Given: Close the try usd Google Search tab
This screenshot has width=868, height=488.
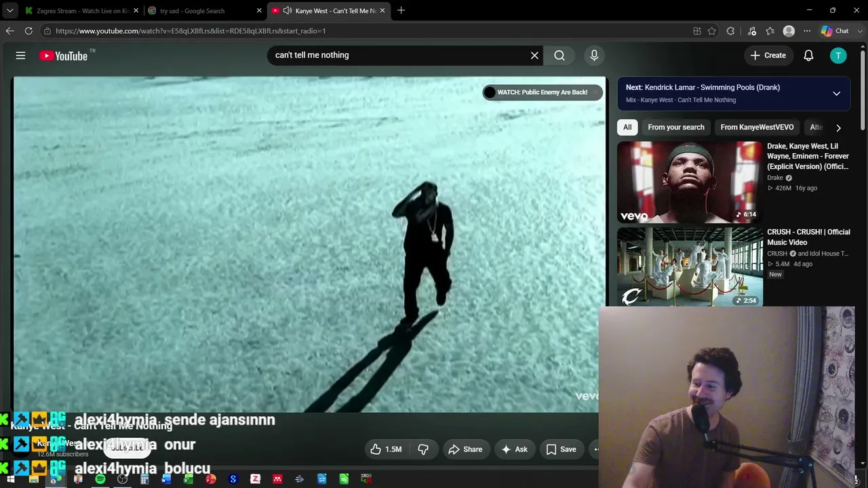Looking at the screenshot, I should (x=259, y=11).
